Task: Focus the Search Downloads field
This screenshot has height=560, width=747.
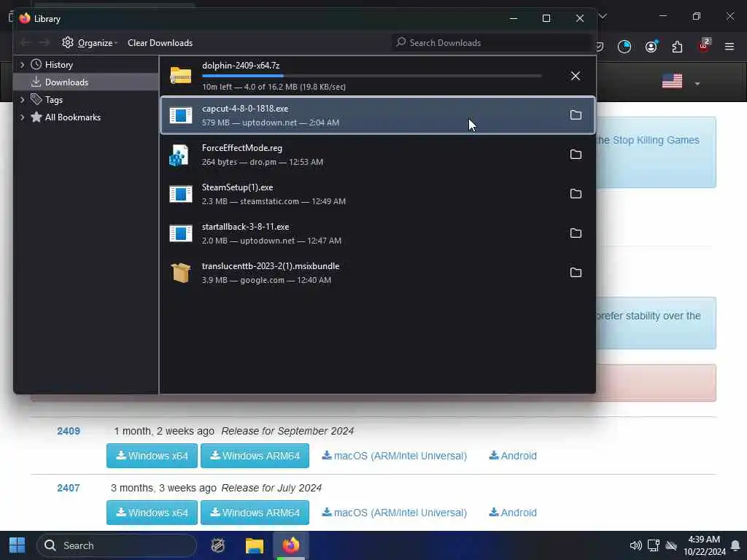Action: coord(491,43)
